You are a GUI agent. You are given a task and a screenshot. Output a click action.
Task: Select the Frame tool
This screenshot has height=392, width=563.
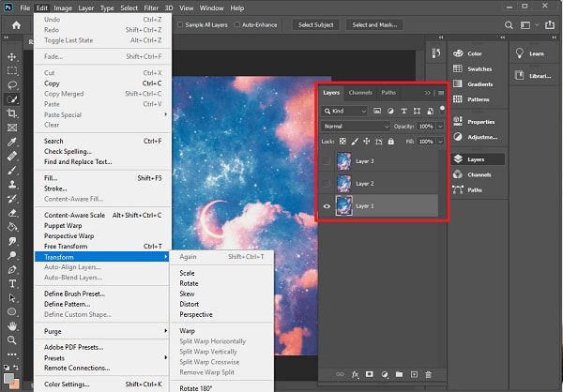[x=12, y=128]
